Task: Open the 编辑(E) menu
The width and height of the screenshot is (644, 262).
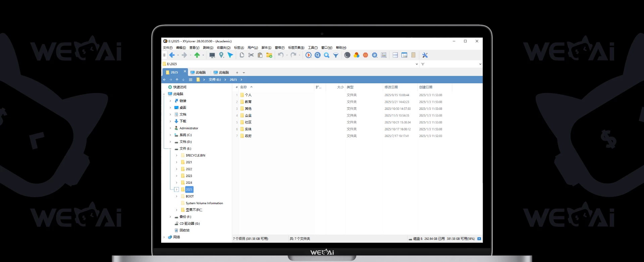Action: [x=181, y=48]
